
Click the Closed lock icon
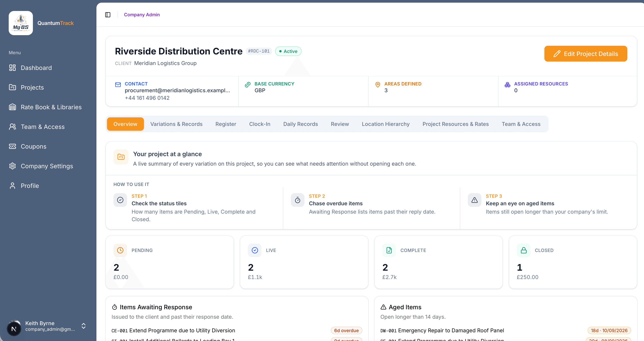point(524,250)
